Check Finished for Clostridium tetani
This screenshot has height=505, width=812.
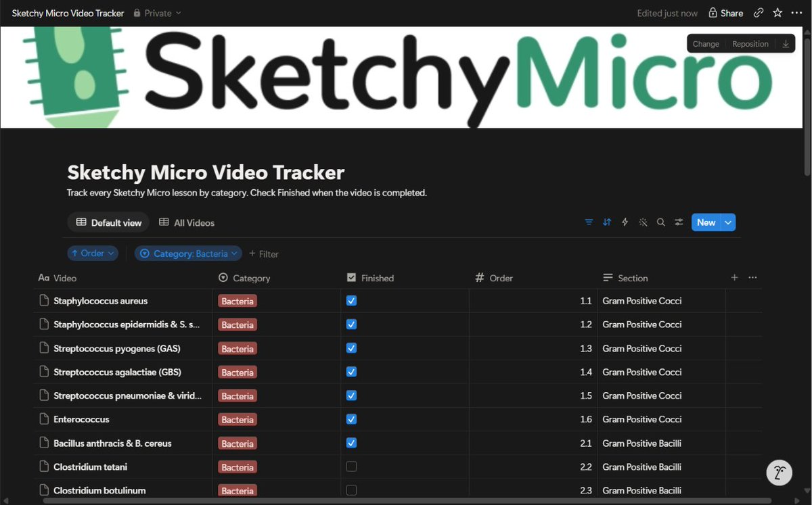tap(351, 466)
